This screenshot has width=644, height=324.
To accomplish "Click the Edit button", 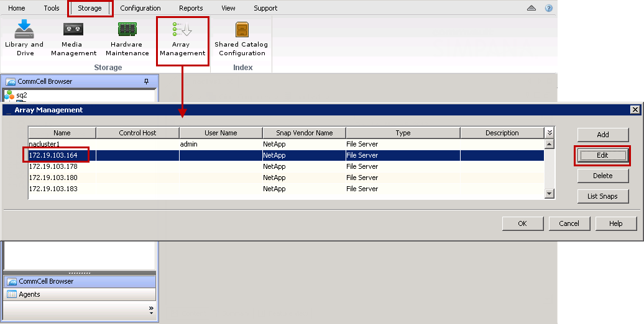I will click(x=602, y=155).
